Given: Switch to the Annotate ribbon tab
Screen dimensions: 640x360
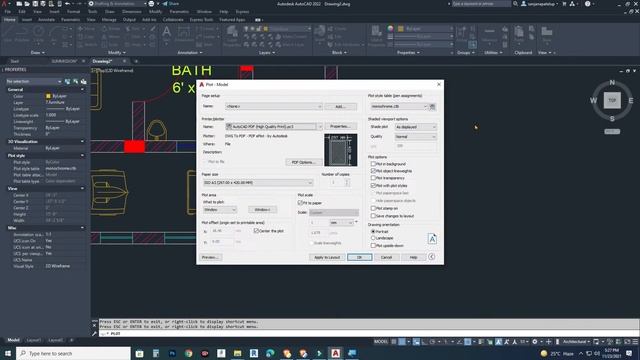Looking at the screenshot, I should point(46,20).
